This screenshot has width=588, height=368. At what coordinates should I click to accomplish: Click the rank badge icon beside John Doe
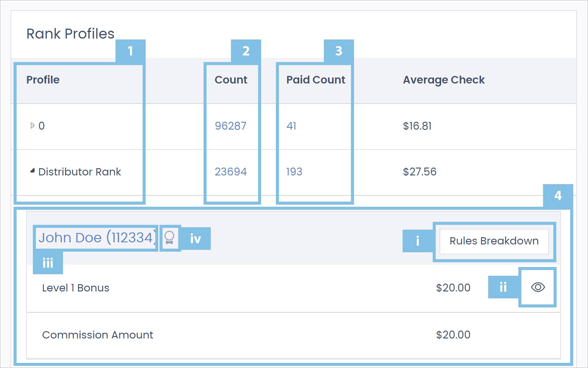tap(169, 238)
